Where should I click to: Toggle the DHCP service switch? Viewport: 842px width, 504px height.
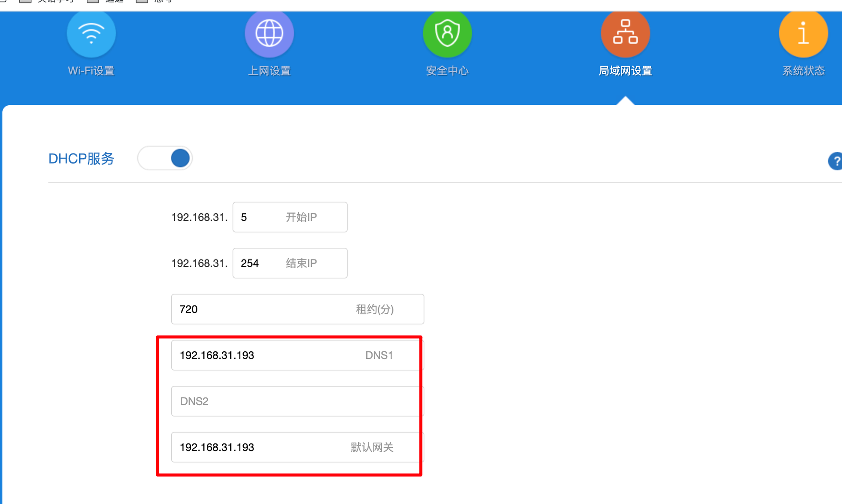(x=165, y=159)
